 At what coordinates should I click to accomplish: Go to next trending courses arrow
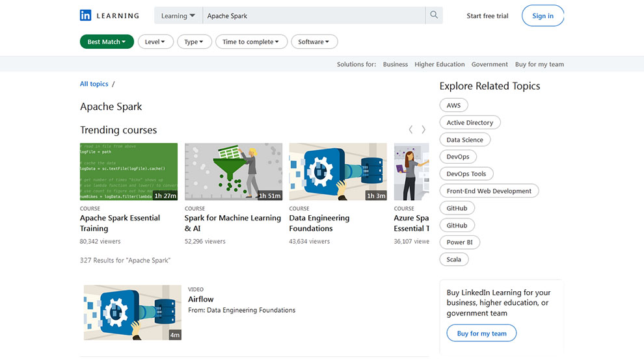(x=423, y=130)
